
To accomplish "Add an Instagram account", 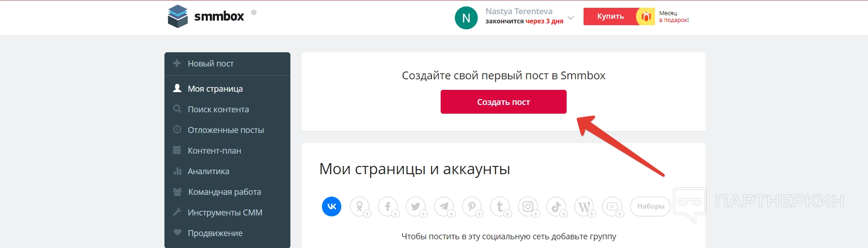I will point(528,207).
